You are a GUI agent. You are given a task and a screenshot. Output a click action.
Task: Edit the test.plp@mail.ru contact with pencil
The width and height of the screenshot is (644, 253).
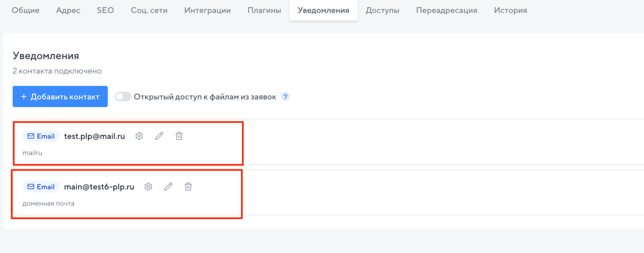(159, 136)
